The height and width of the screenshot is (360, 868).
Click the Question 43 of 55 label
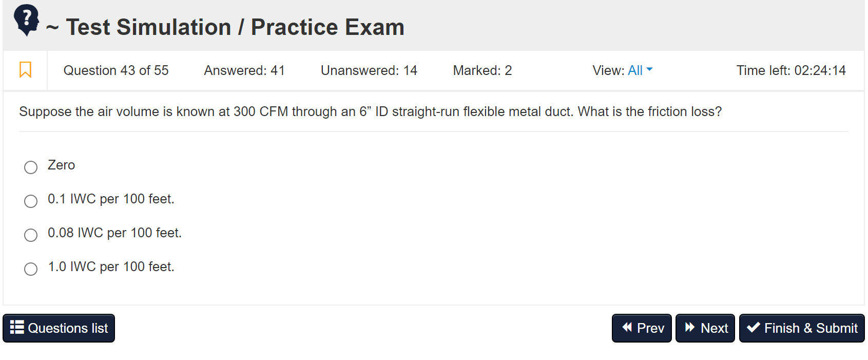116,70
